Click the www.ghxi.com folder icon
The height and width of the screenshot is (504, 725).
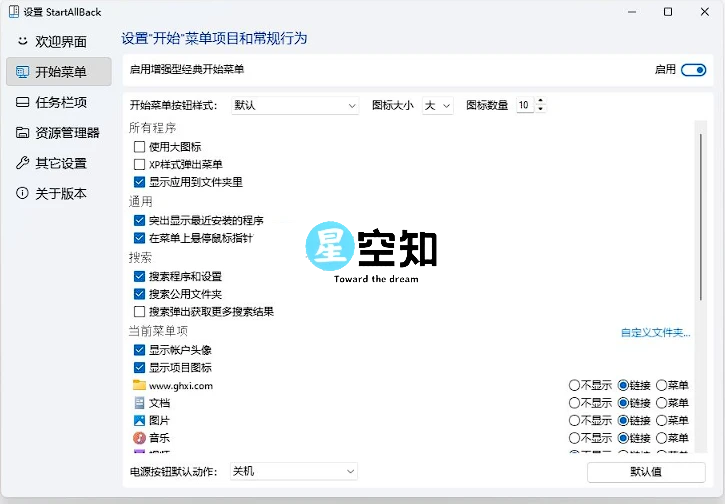tap(139, 385)
